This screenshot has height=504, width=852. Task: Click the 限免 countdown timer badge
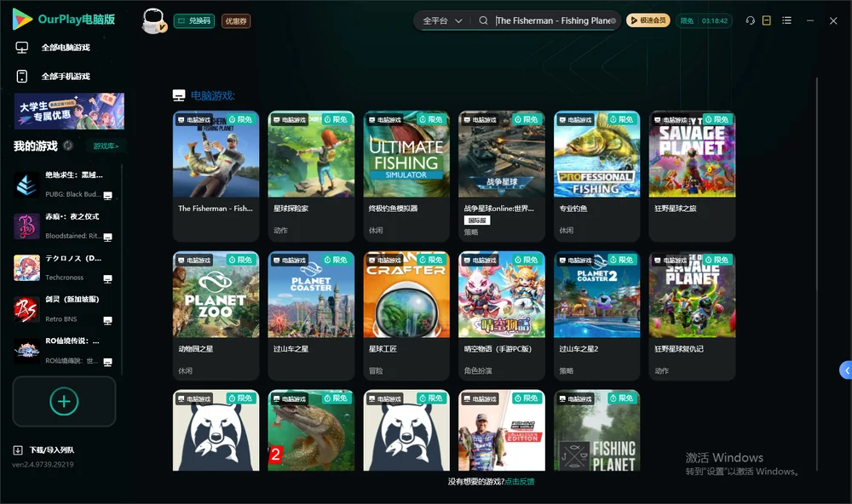704,20
